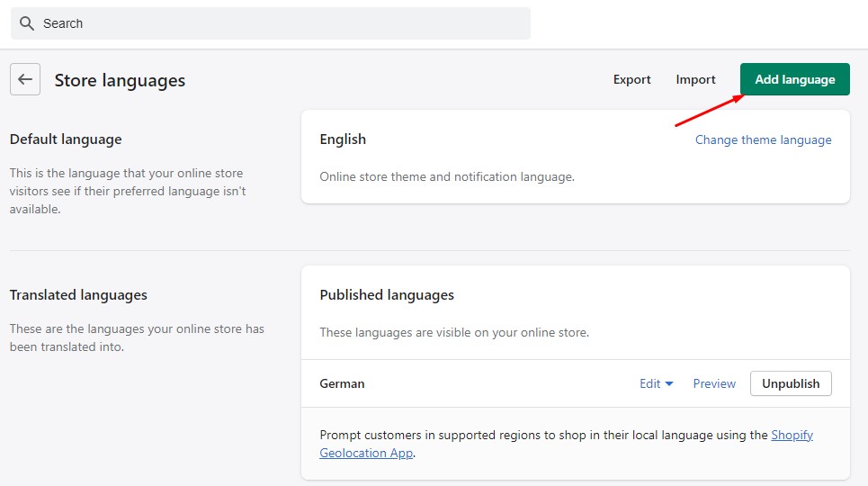
Task: Click the Export button
Action: (631, 79)
